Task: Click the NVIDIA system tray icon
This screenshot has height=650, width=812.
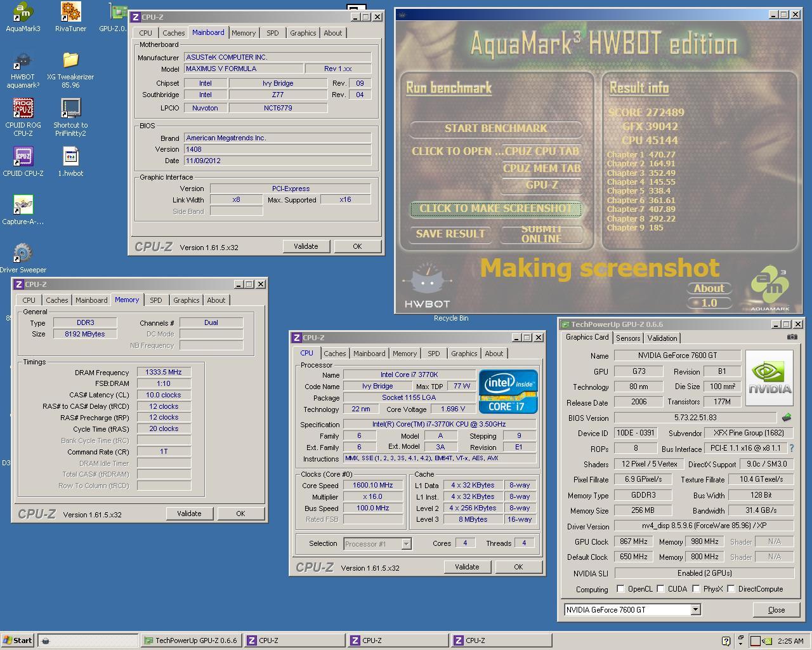Action: [x=767, y=641]
